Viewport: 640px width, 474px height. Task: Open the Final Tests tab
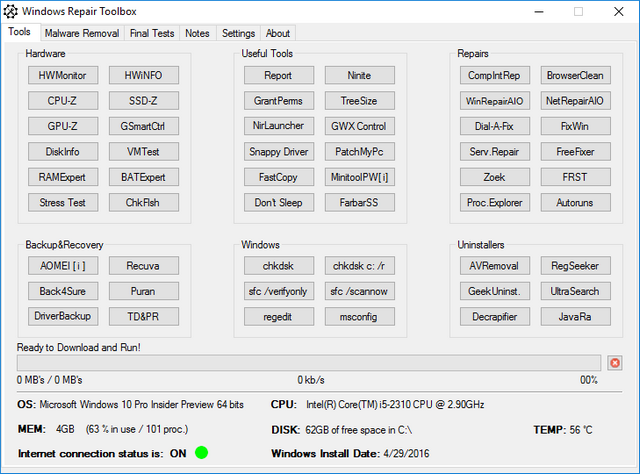click(152, 33)
